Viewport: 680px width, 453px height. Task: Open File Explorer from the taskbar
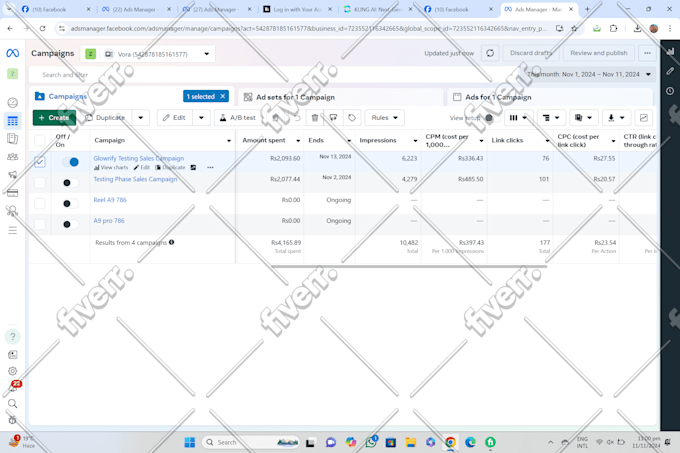pyautogui.click(x=410, y=442)
